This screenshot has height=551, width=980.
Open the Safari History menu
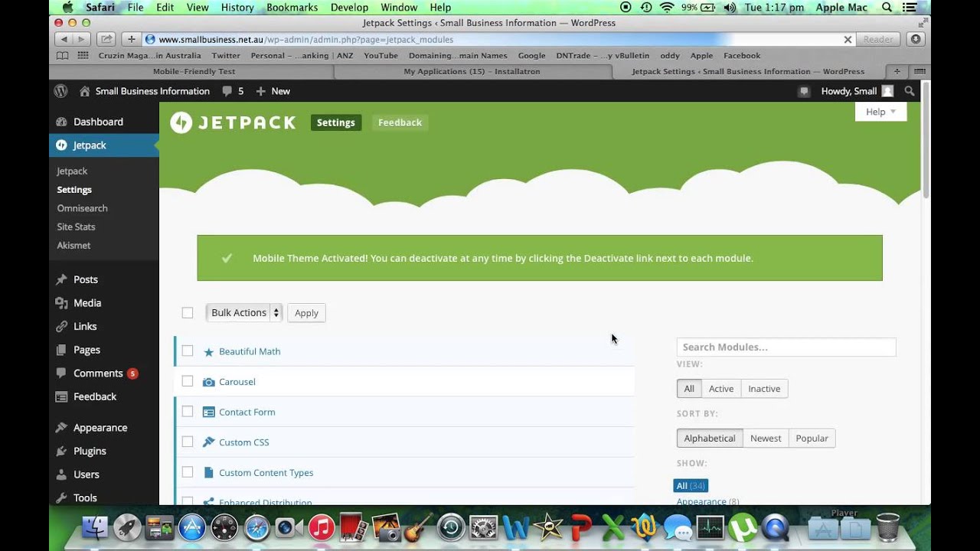coord(237,8)
